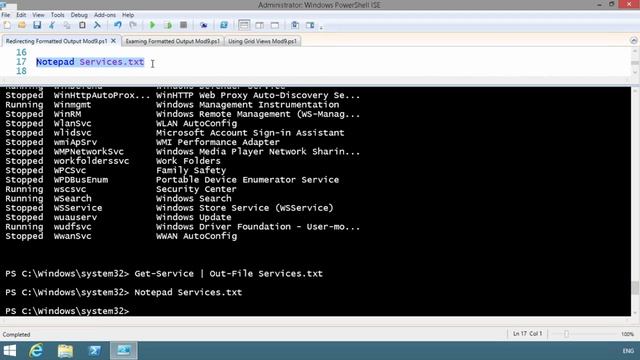Click the ENG language indicator in the taskbar
The image size is (640, 360).
point(628,351)
